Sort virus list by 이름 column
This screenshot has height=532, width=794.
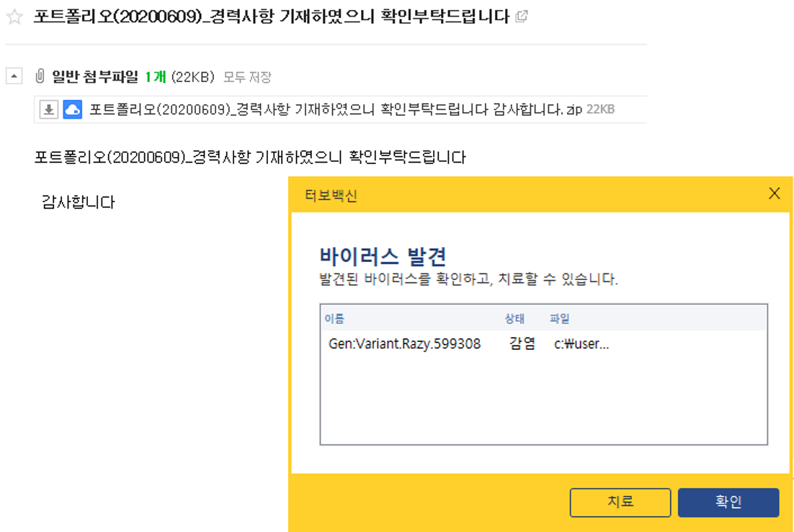(x=334, y=319)
